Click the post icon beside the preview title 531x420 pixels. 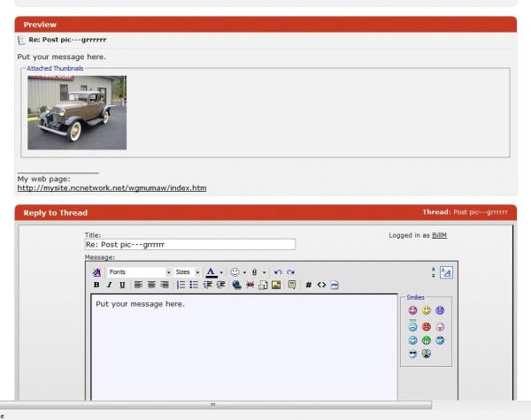tap(21, 41)
